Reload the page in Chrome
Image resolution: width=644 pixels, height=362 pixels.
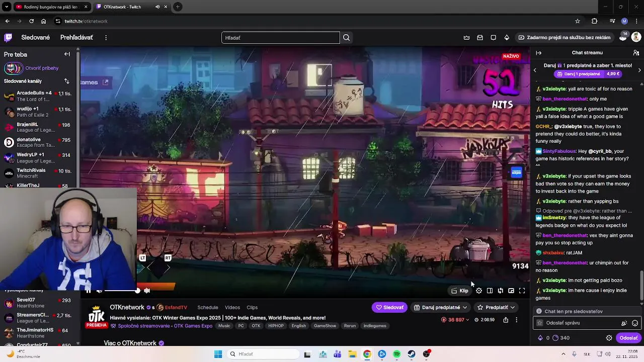[31, 21]
